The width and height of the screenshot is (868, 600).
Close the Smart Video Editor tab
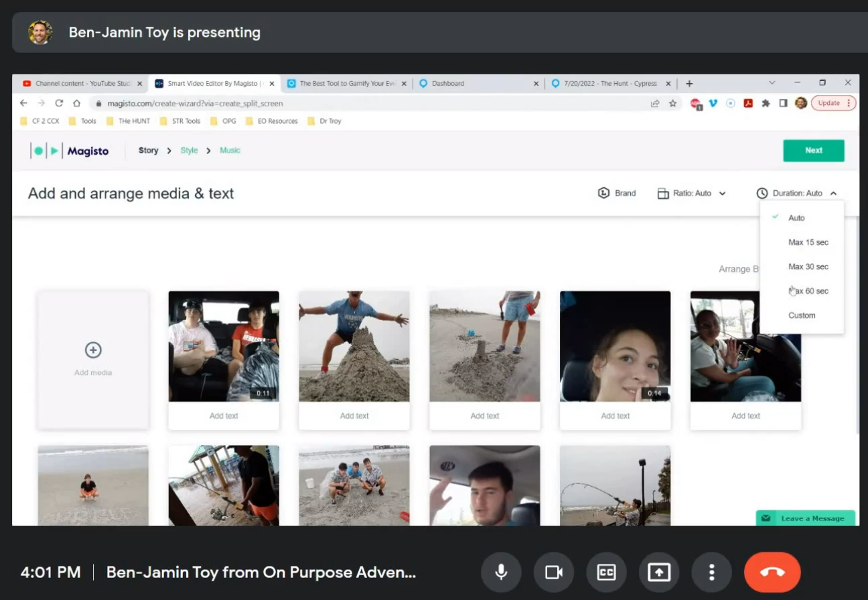pyautogui.click(x=271, y=84)
